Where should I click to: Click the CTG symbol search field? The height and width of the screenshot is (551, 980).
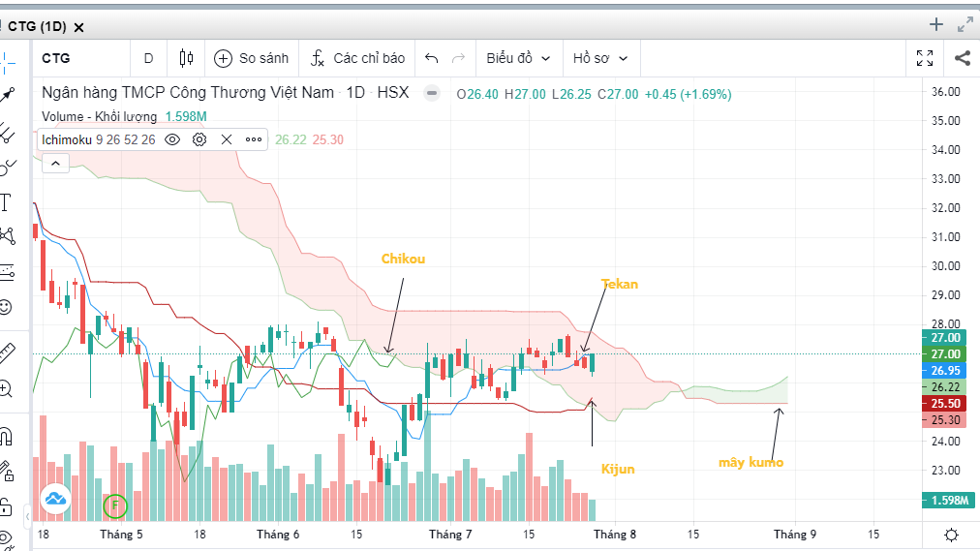pos(81,58)
